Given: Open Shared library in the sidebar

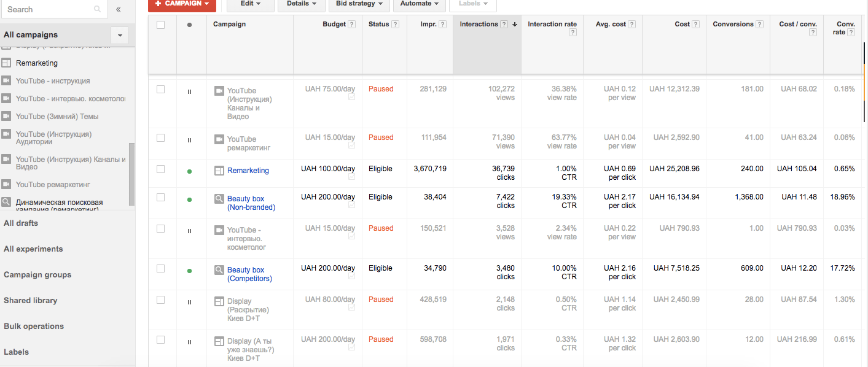Looking at the screenshot, I should 31,301.
